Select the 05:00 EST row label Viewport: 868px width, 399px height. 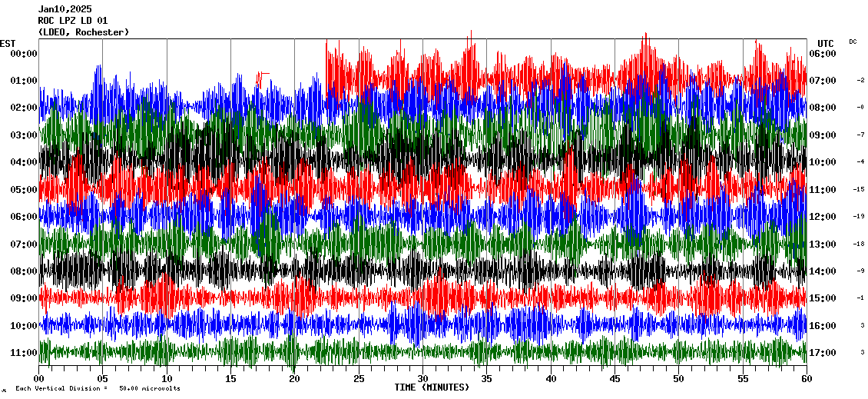24,190
